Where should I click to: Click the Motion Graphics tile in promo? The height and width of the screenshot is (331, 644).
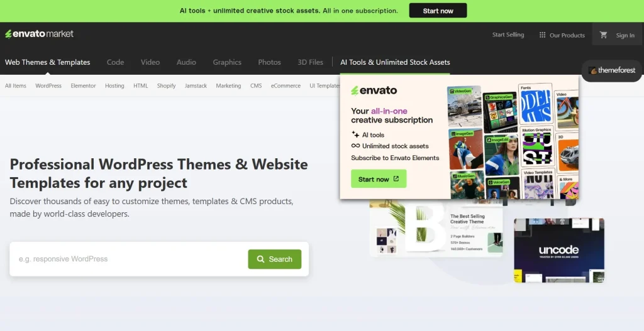coord(537,147)
